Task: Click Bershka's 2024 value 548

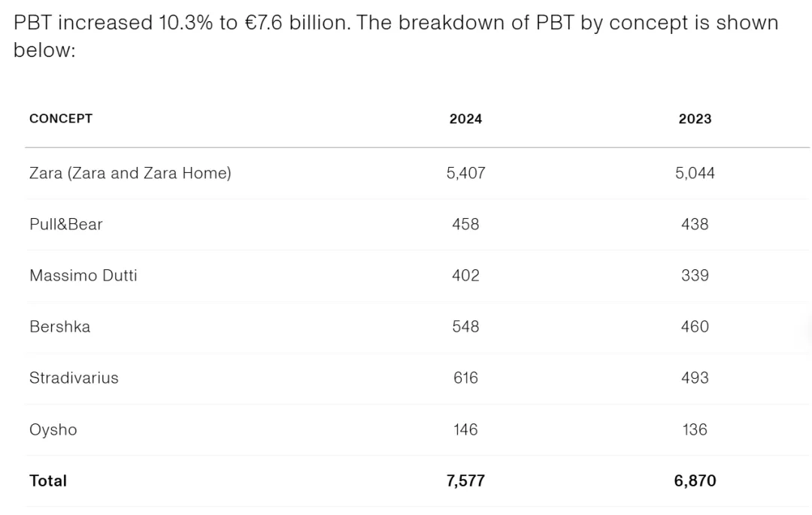Action: (465, 326)
